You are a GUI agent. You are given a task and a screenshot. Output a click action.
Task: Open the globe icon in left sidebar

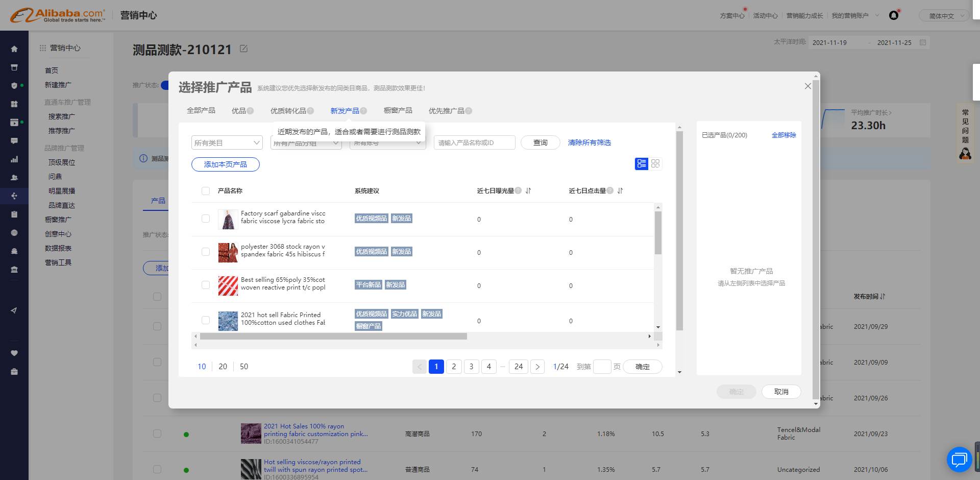(14, 233)
